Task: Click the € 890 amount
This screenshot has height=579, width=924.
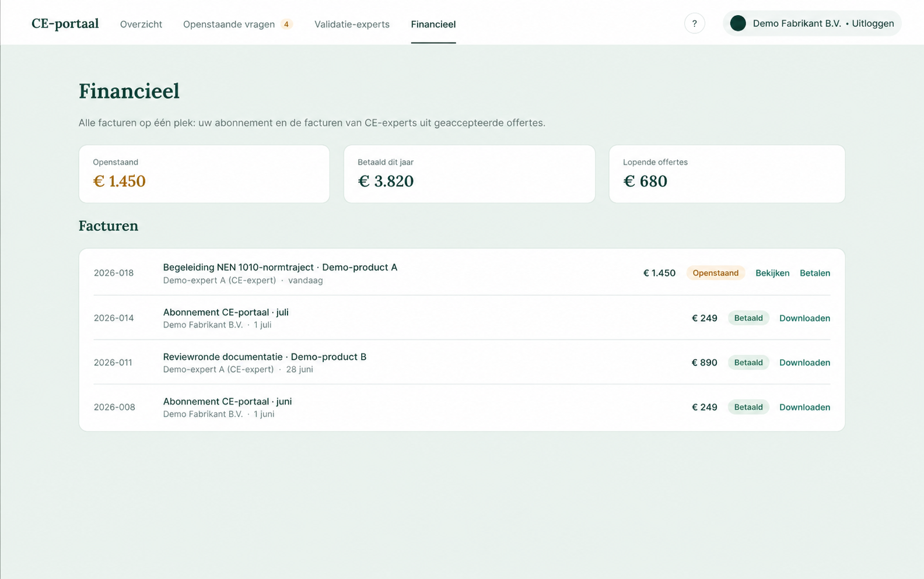Action: [705, 362]
